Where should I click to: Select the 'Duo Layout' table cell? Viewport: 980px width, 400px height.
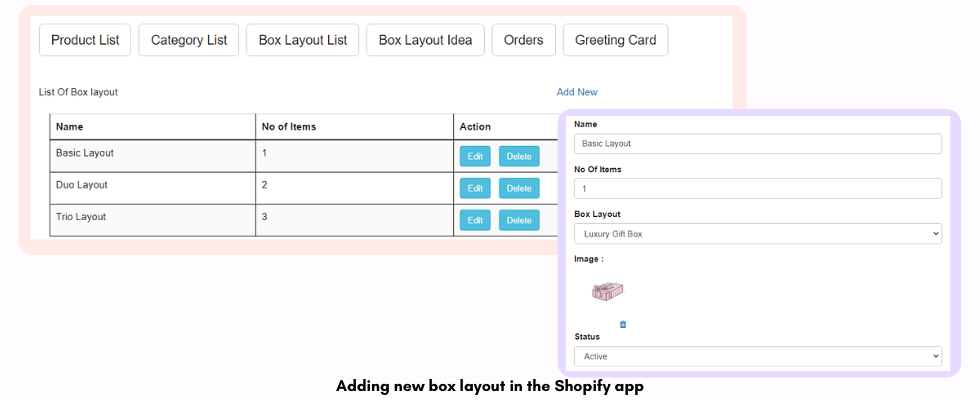click(x=152, y=188)
